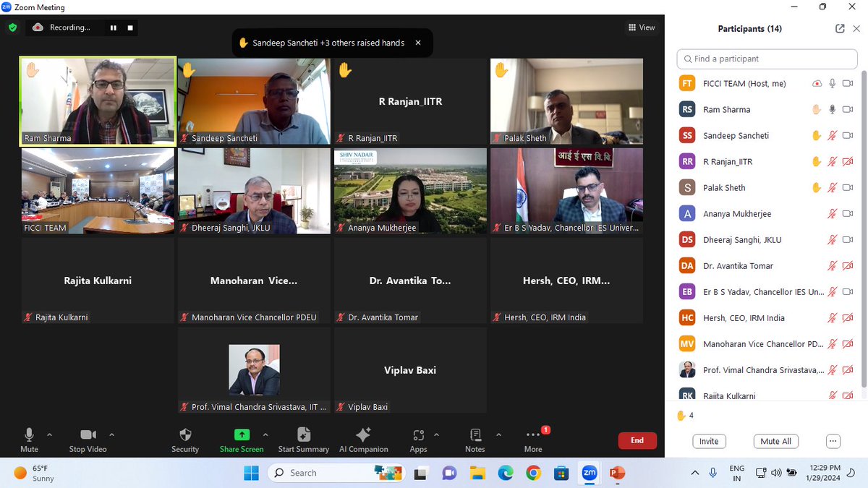Click the green Share Screen icon
The height and width of the screenshot is (488, 868).
242,435
